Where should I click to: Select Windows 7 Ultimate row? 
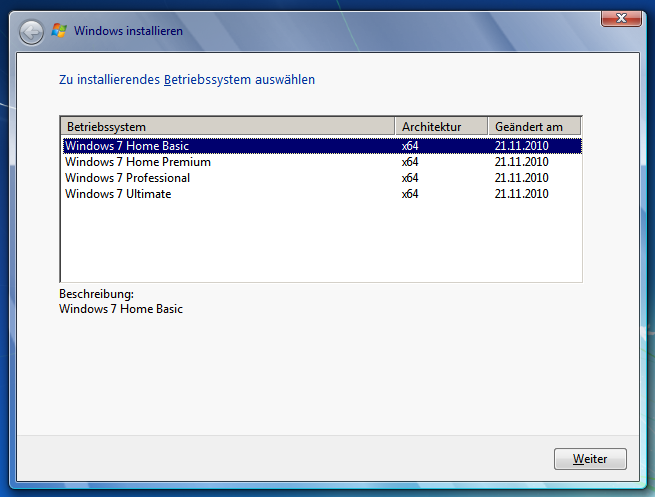tap(322, 194)
